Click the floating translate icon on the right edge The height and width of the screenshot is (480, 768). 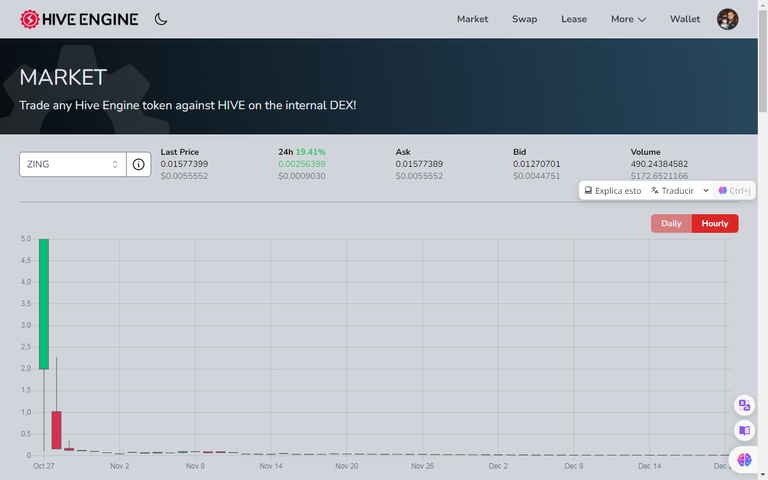(744, 405)
